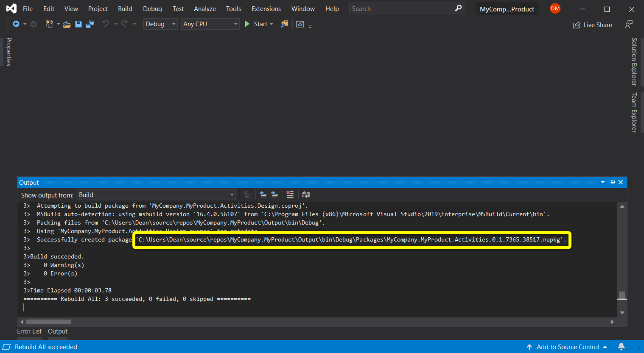The height and width of the screenshot is (353, 644).
Task: Click the notification bell in the status bar
Action: 622,347
